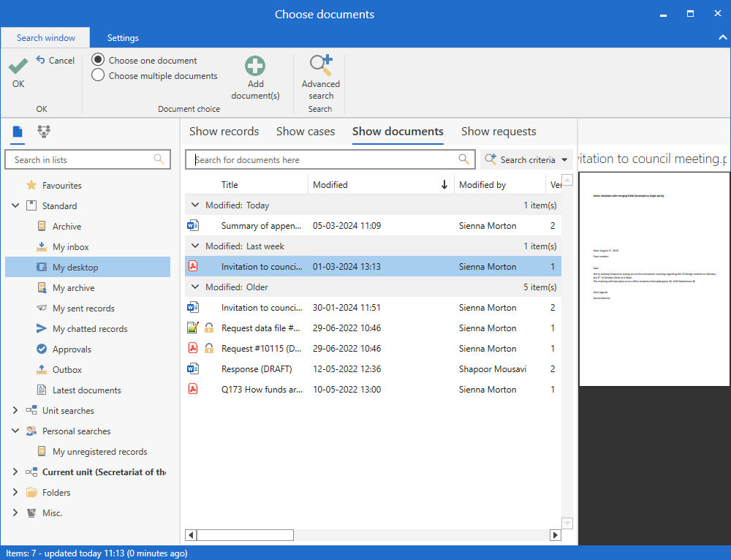Click the Cancel button
The width and height of the screenshot is (731, 560).
pos(56,61)
